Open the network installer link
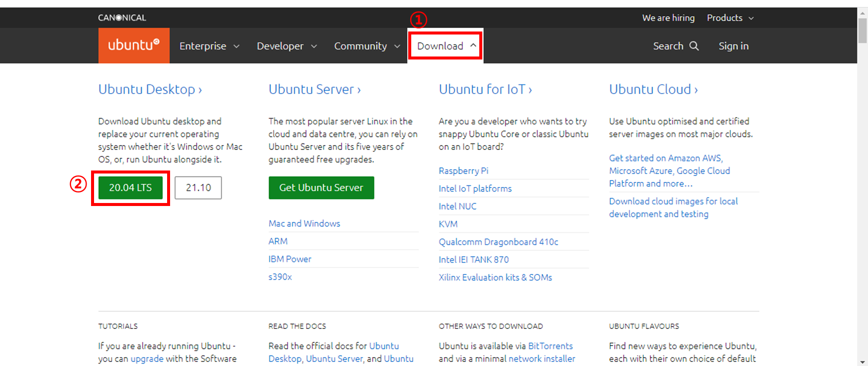Screen dimensions: 868x366 pyautogui.click(x=542, y=359)
